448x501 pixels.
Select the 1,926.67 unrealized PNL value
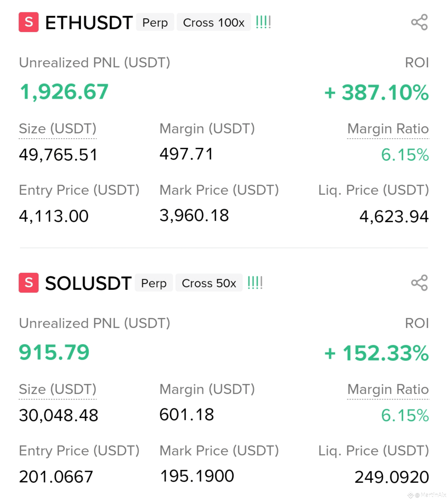tap(64, 92)
